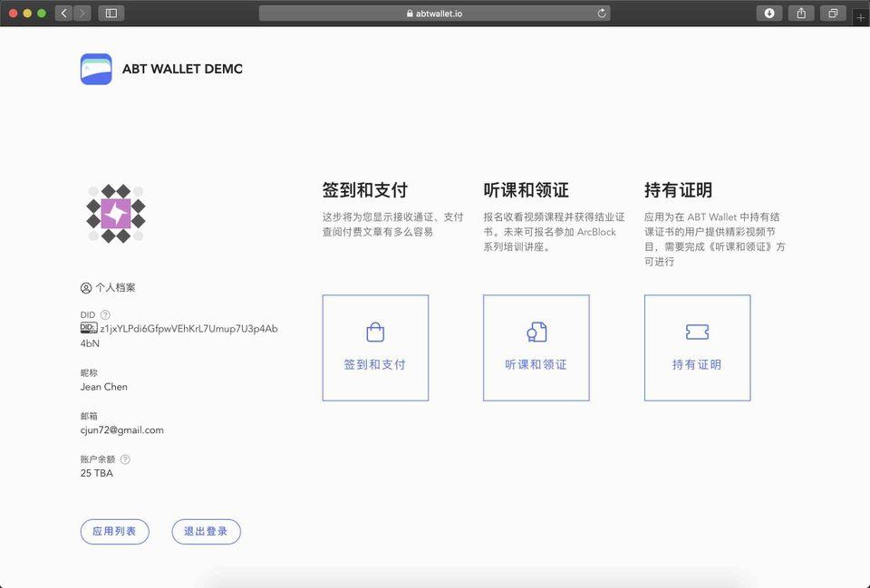This screenshot has height=588, width=870.
Task: Click the 签到和支付 section heading
Action: click(x=365, y=190)
